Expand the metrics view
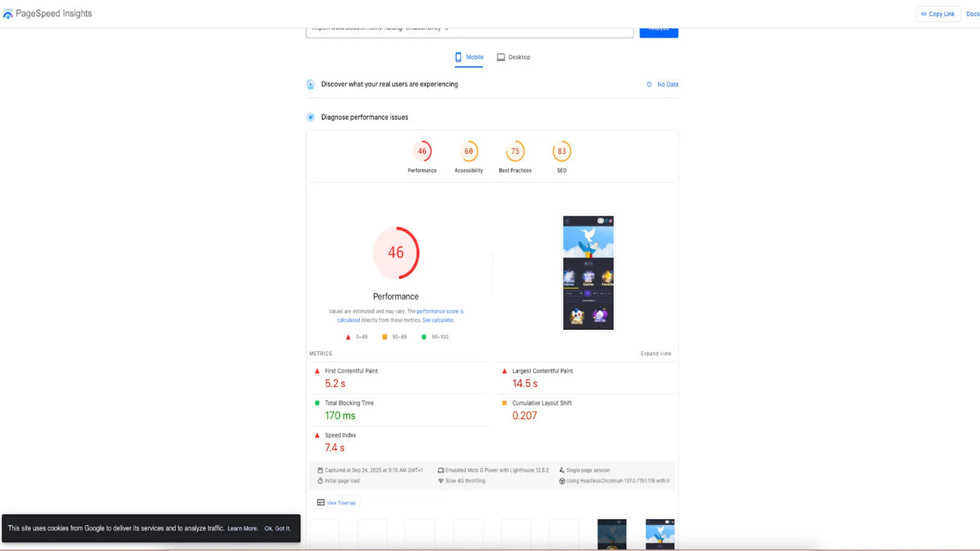Viewport: 980px width, 551px height. (x=656, y=354)
